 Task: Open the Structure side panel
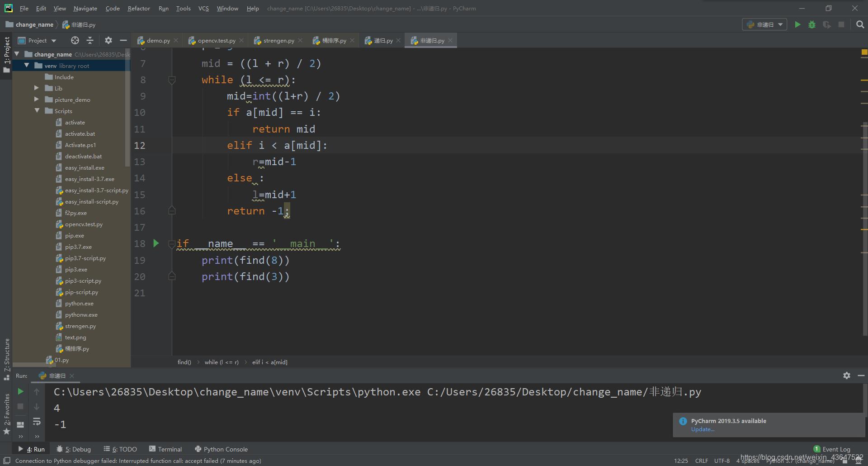pos(7,359)
